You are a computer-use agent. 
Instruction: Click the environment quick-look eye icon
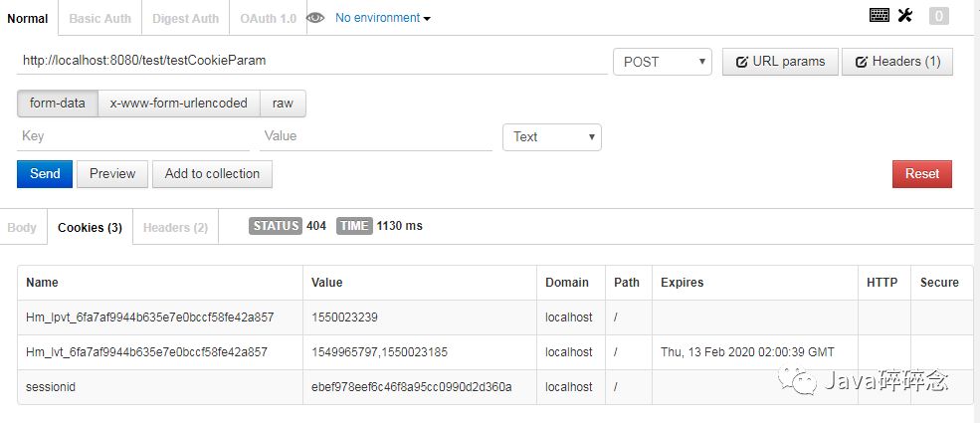[x=315, y=18]
